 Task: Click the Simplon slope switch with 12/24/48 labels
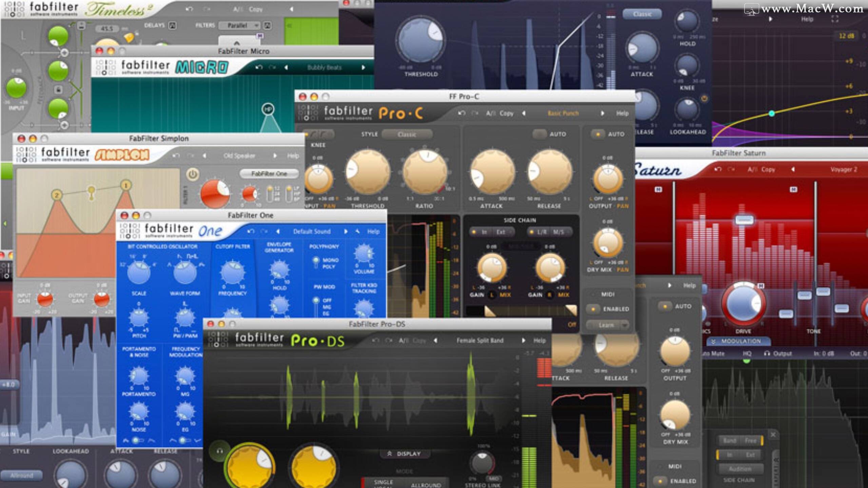click(270, 194)
